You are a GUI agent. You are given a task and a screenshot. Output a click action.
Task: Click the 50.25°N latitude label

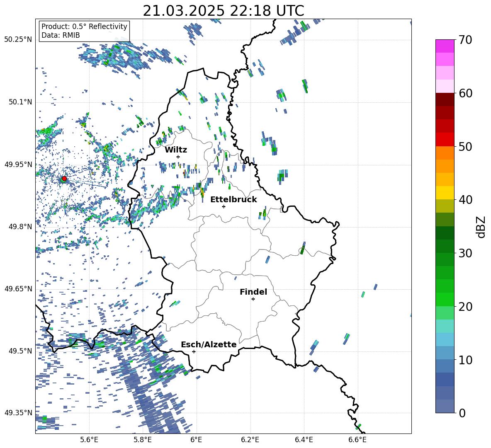click(18, 40)
